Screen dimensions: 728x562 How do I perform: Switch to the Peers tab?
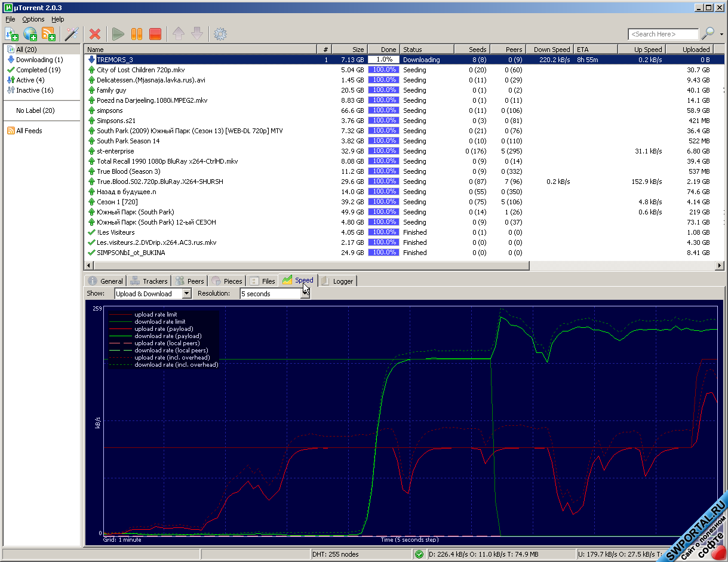pos(189,281)
